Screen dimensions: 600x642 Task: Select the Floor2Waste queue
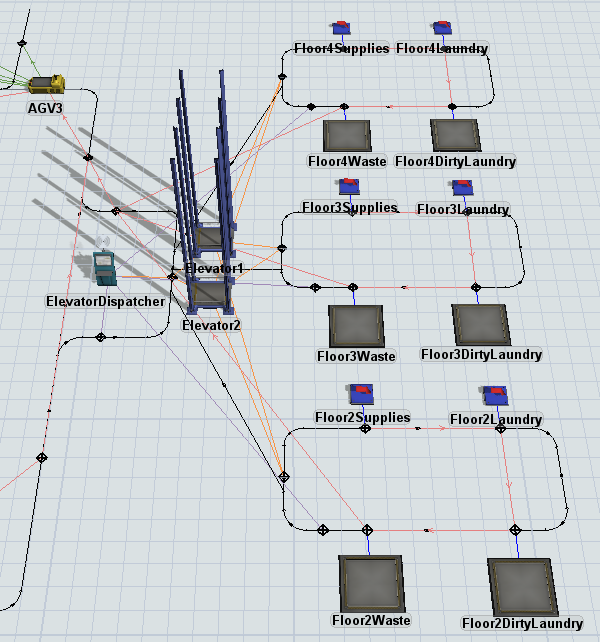coord(371,583)
